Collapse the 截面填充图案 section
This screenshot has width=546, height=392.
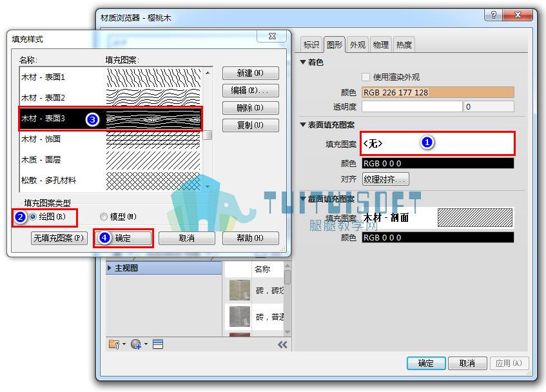[303, 199]
